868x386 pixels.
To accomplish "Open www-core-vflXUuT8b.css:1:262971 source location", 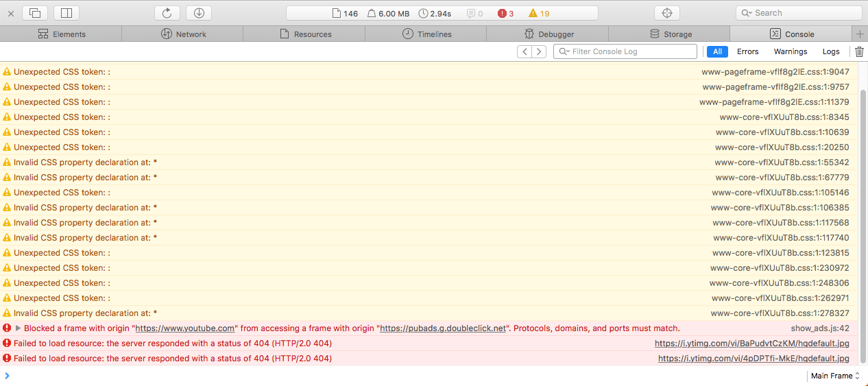I will [780, 298].
